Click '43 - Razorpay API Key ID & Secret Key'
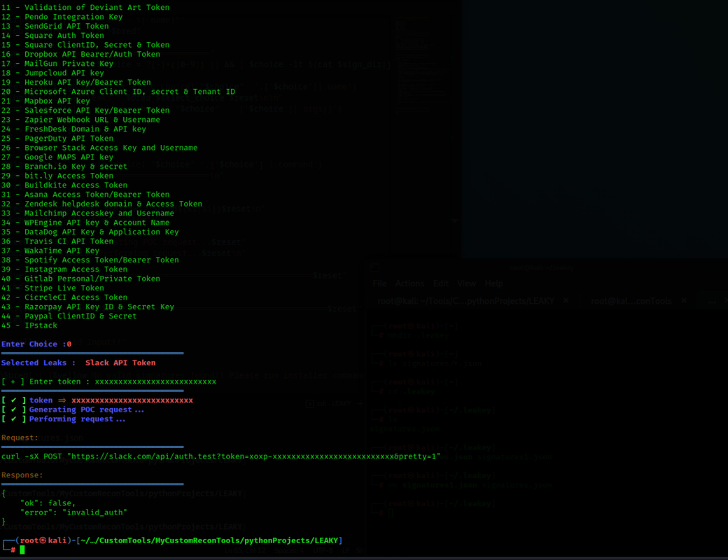The width and height of the screenshot is (728, 560). 87,307
